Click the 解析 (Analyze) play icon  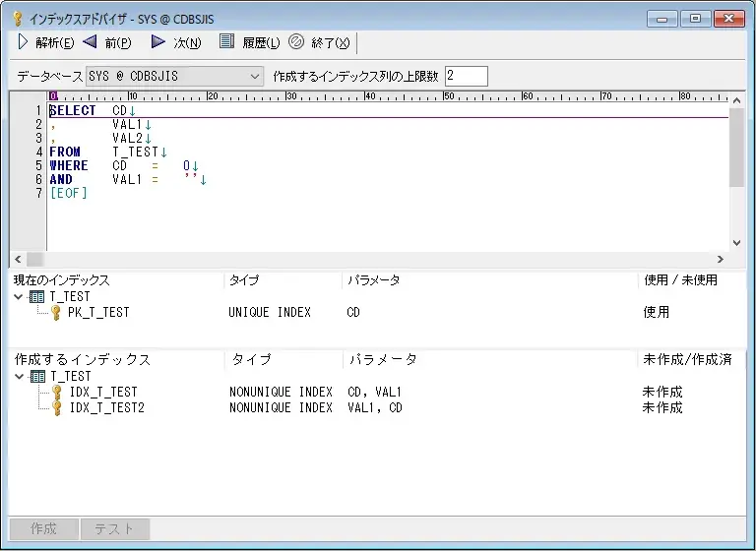click(x=23, y=42)
